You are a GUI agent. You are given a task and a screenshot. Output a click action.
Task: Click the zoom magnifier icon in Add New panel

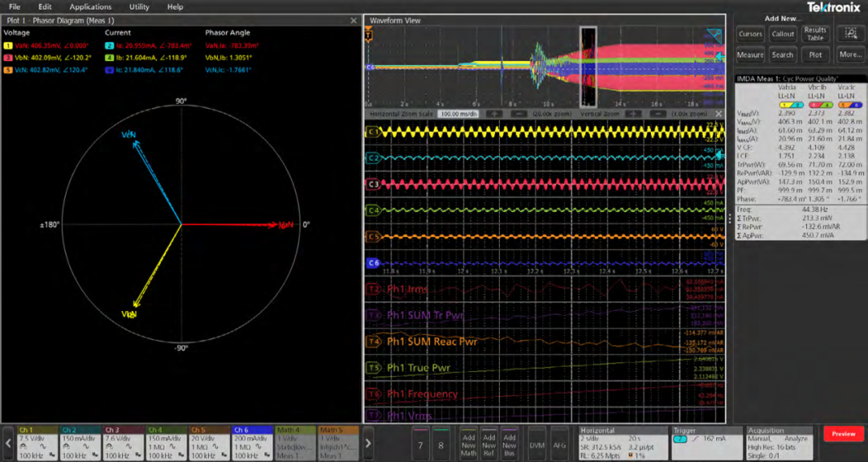tap(850, 34)
